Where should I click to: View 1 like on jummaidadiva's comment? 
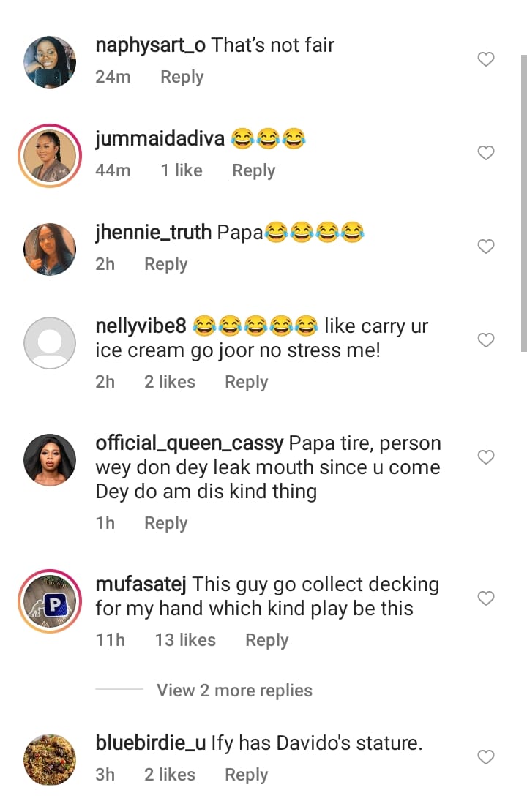[x=182, y=170]
